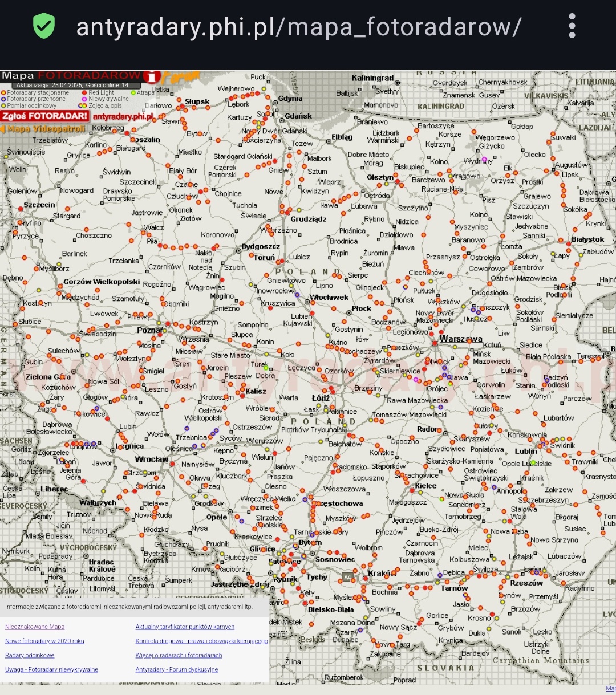Click a purple radar marker near Kraków
616x695 pixels.
(440, 574)
